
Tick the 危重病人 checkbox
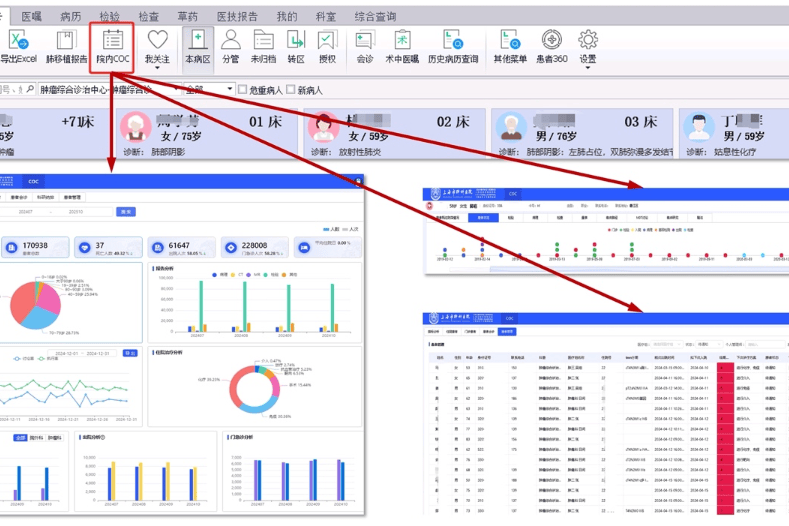243,90
